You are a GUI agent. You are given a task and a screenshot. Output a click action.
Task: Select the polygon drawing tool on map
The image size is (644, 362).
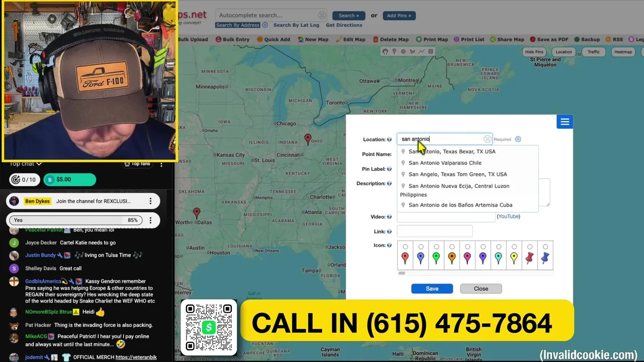coord(412,51)
